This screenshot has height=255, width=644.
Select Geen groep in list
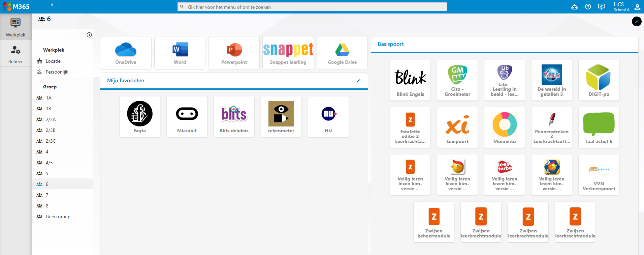(x=63, y=217)
